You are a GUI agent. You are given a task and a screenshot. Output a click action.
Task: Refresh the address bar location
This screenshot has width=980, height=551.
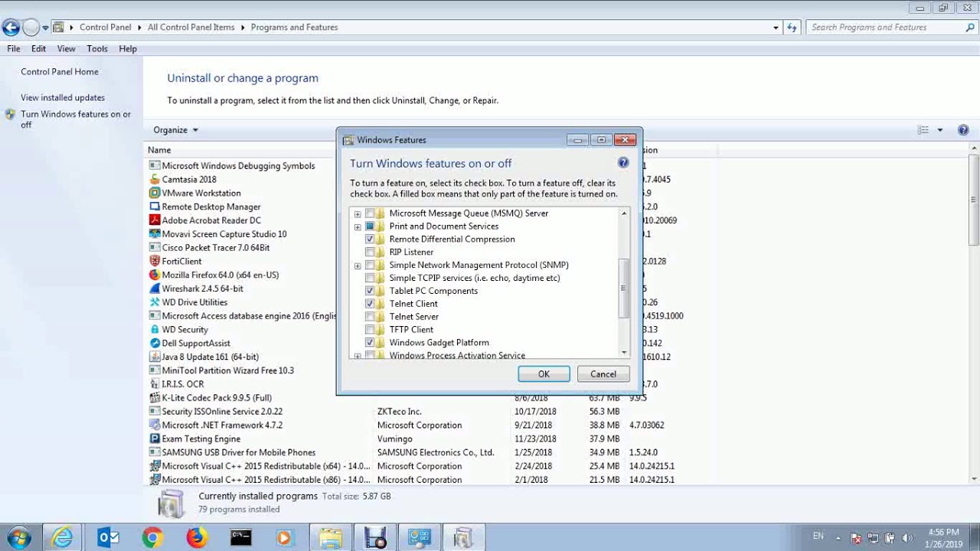pyautogui.click(x=792, y=28)
